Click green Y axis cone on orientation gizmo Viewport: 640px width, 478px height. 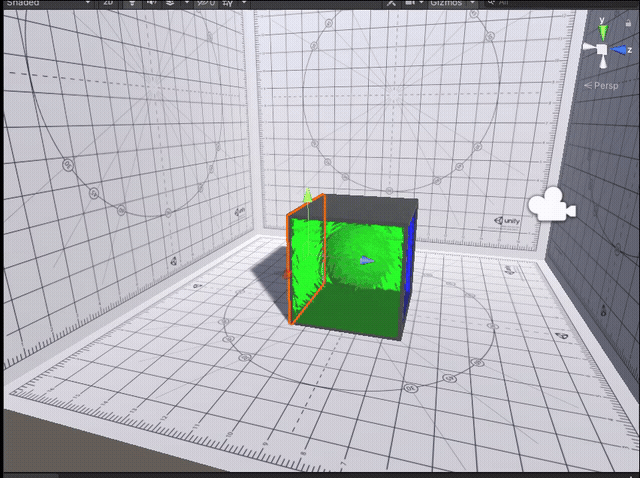(x=603, y=32)
